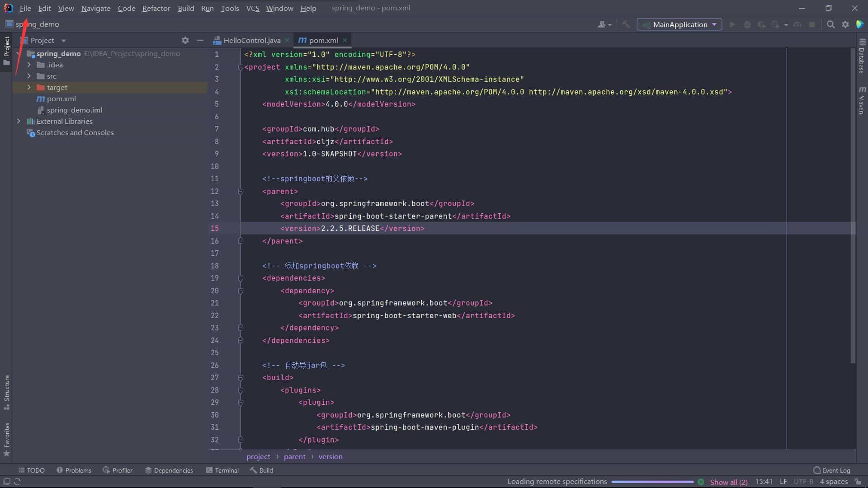The image size is (868, 488).
Task: Fold the dependencies tag at line 19
Action: click(241, 278)
